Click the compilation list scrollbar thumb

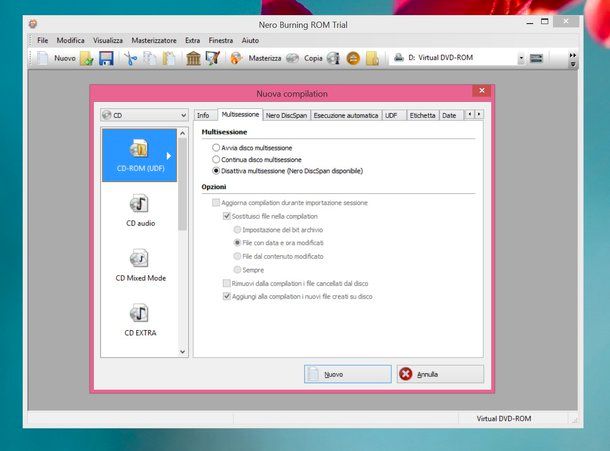[x=182, y=184]
